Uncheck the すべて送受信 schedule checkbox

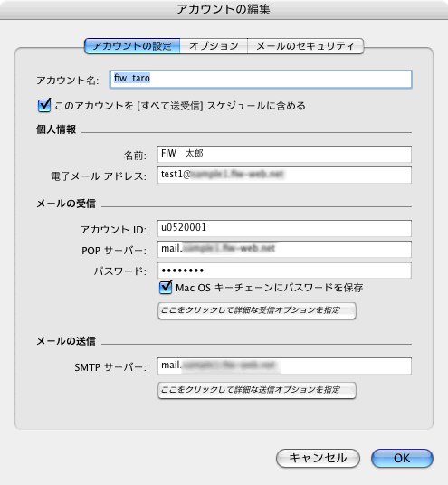(44, 105)
